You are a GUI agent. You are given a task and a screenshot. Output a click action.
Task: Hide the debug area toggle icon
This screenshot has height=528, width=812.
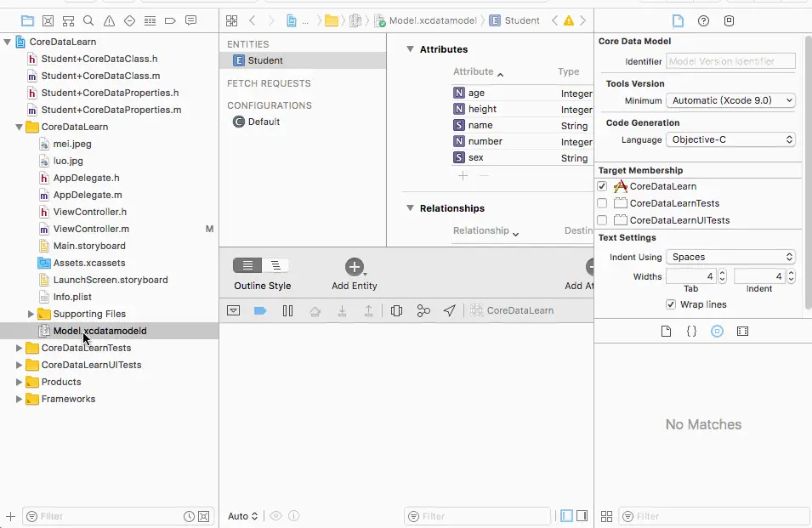coord(234,310)
